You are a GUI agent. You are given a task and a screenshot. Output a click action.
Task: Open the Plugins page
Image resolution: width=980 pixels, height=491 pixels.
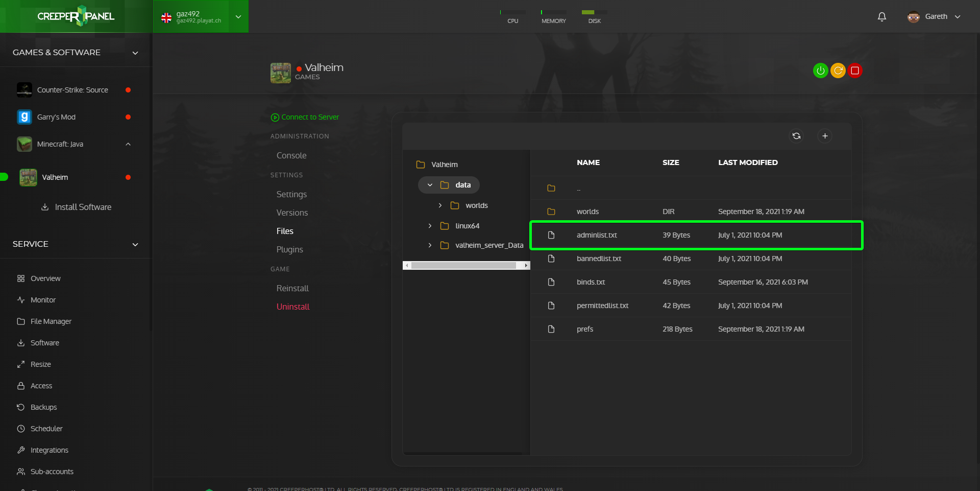tap(289, 249)
